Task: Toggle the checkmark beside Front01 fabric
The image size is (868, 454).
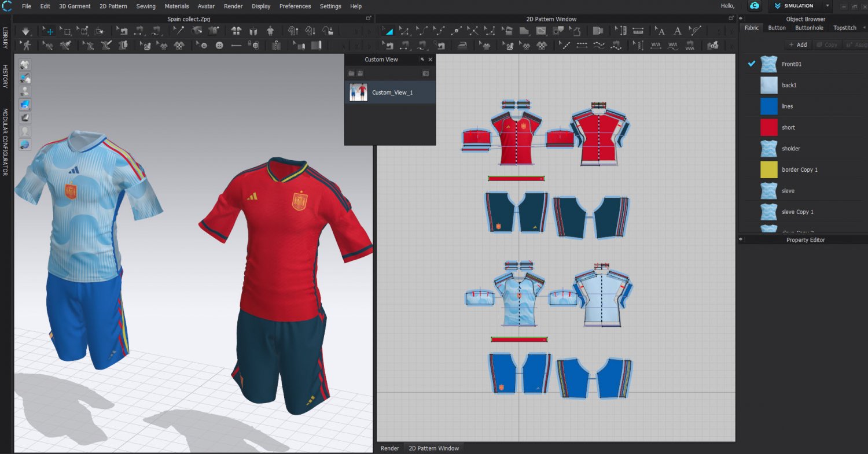Action: click(752, 64)
